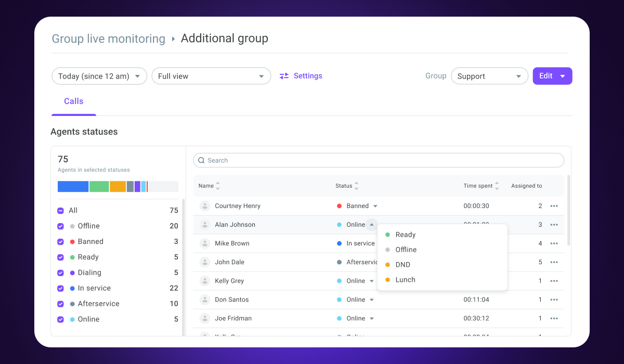Viewport: 624px width, 364px height.
Task: Sort table by Time spent arrows
Action: [497, 186]
